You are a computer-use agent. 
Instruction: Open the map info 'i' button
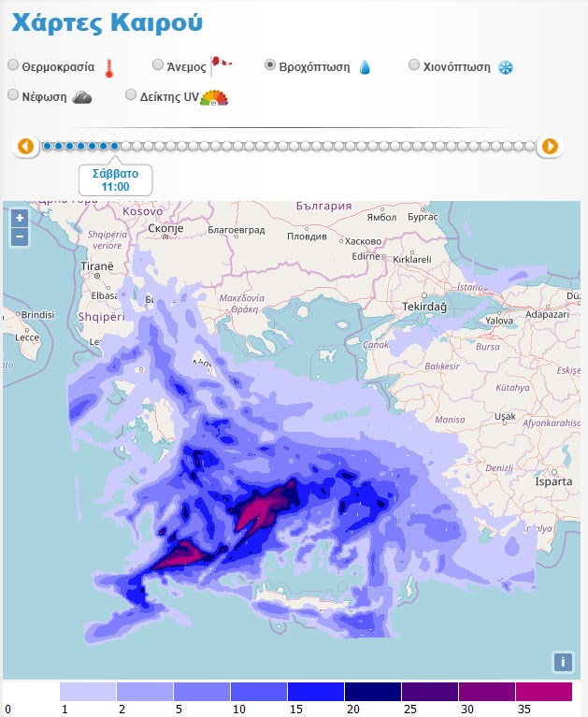click(563, 662)
